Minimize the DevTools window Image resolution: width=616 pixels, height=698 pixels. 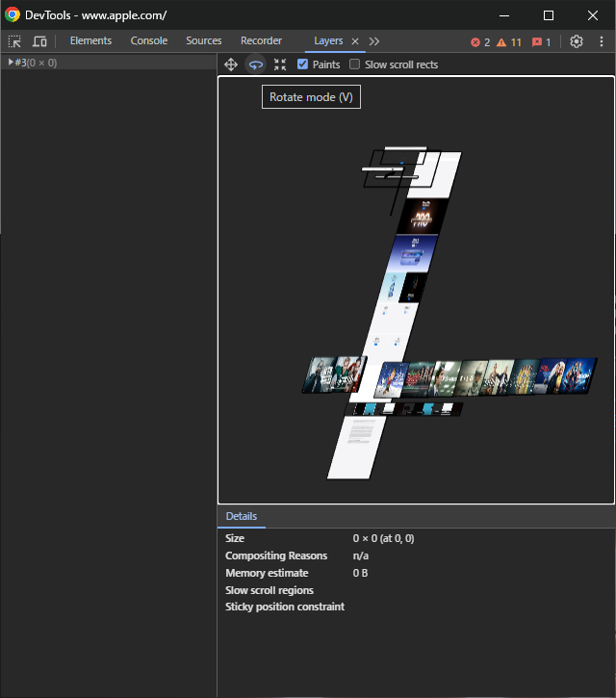[504, 15]
